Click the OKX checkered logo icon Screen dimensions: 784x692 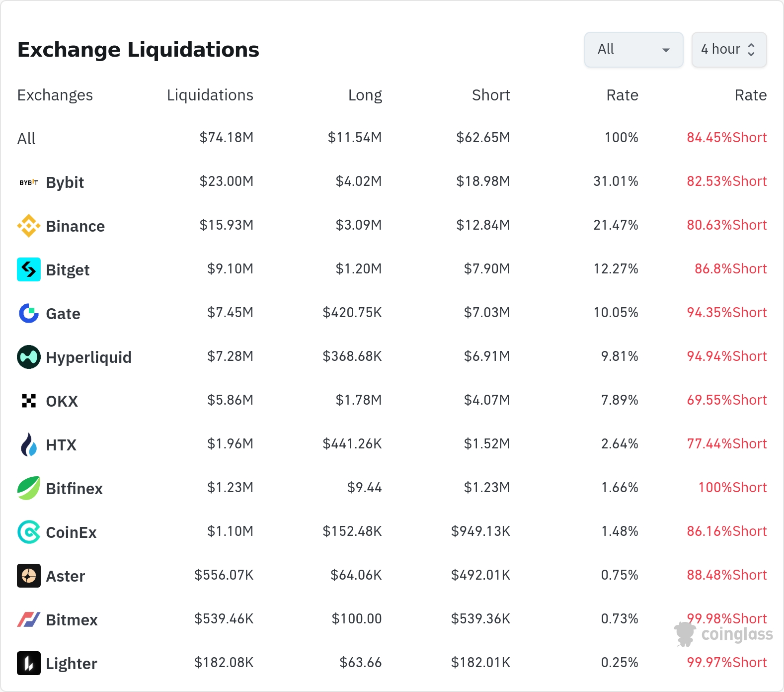[29, 401]
